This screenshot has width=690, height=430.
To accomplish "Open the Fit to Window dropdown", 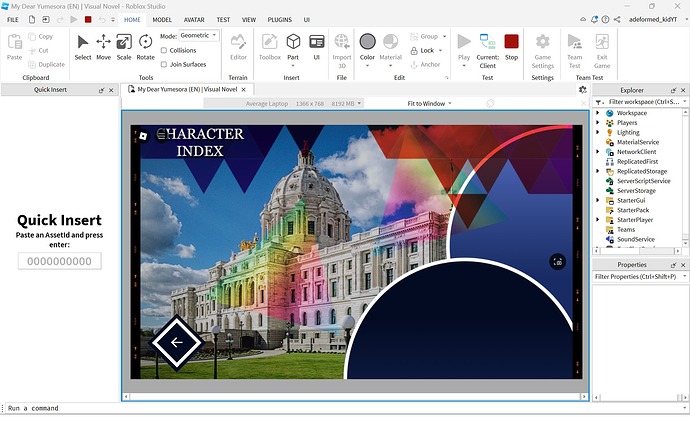I will click(x=429, y=104).
